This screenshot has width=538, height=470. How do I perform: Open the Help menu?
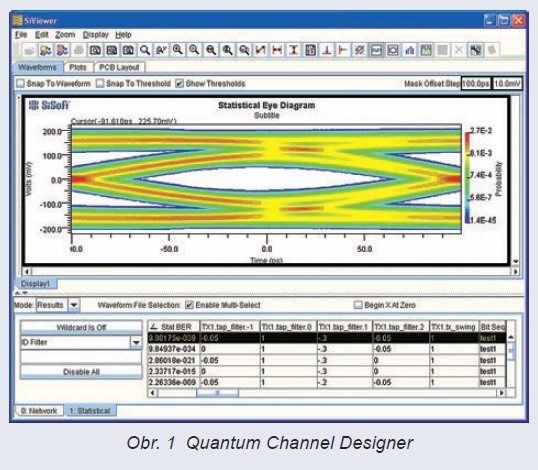(123, 35)
